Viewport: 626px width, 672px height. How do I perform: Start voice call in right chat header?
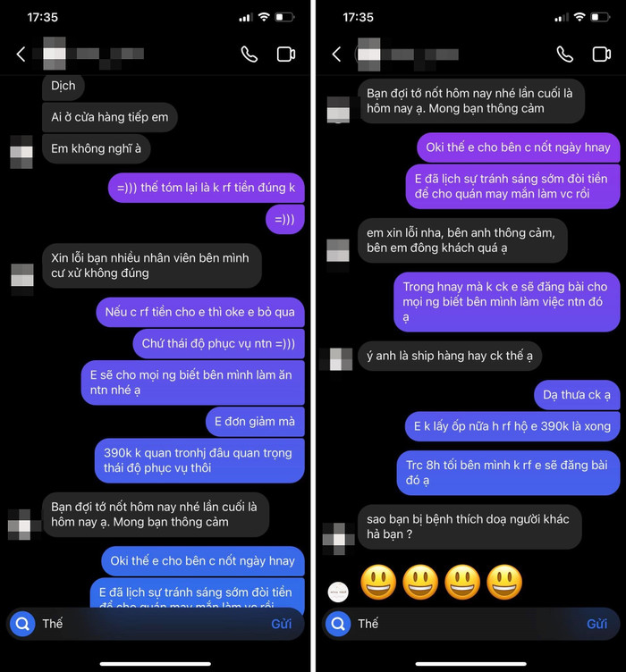point(564,55)
